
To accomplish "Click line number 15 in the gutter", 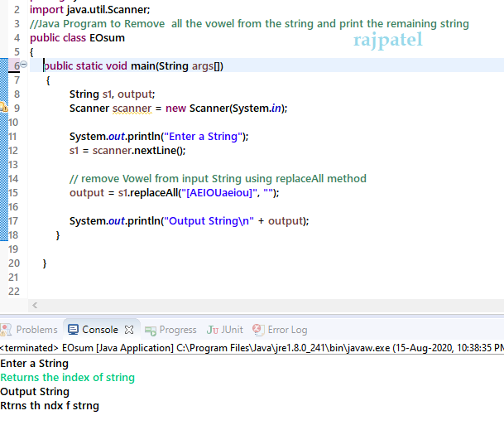I will click(13, 193).
